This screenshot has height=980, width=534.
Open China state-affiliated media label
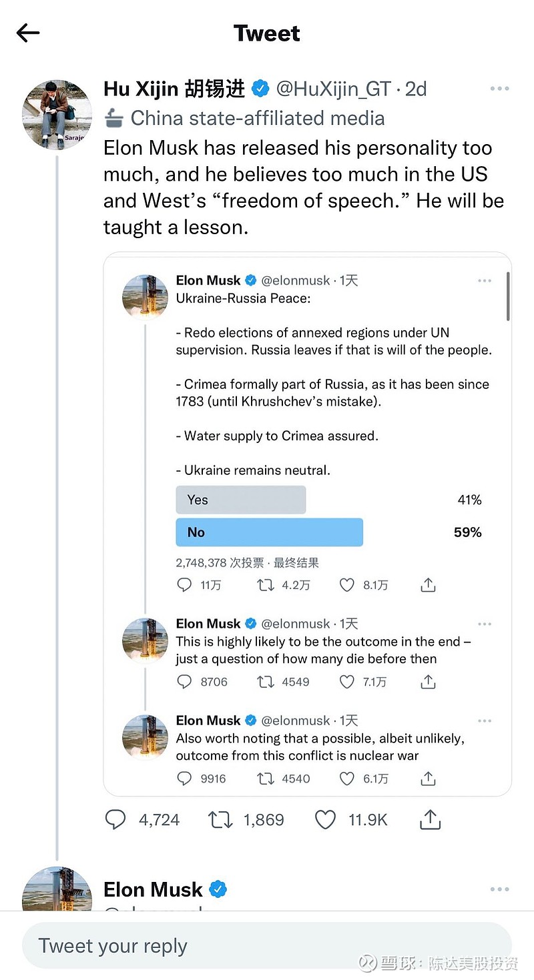(x=257, y=118)
